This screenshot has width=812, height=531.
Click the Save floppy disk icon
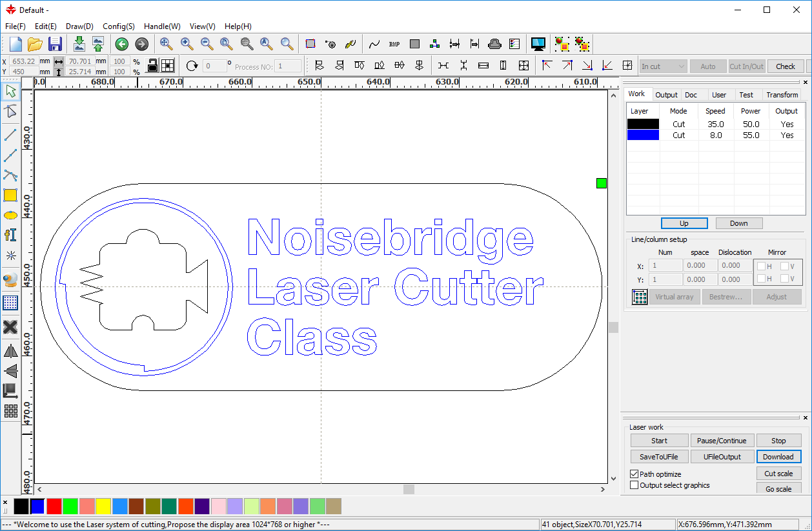tap(55, 44)
